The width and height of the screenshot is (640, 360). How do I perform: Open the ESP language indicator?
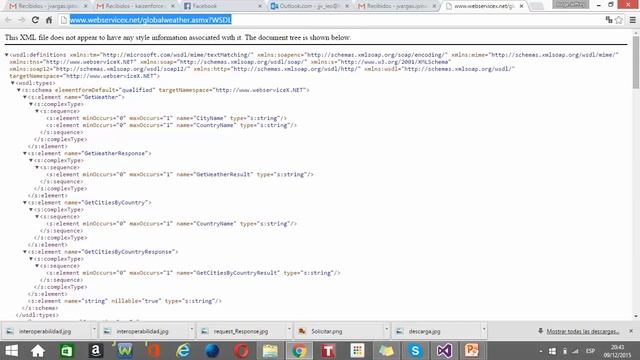590,351
